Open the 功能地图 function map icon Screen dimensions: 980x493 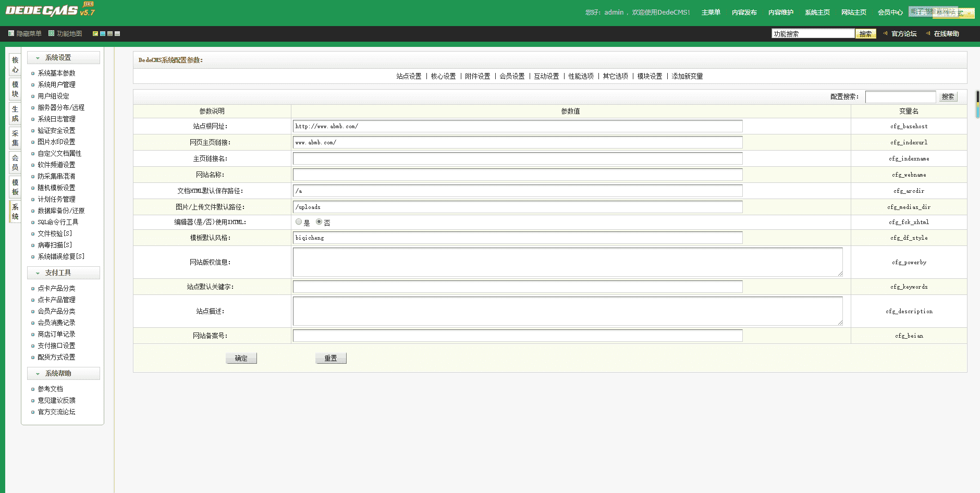tap(51, 33)
